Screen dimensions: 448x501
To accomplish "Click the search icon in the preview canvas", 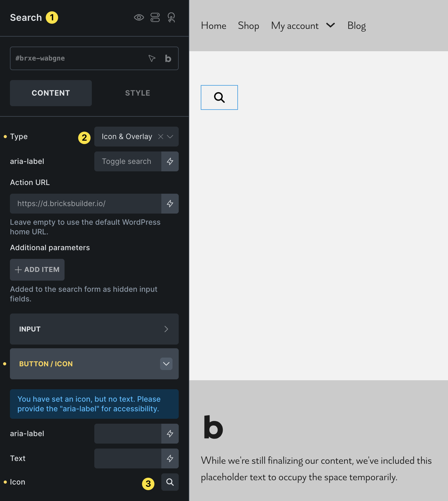I will click(219, 97).
